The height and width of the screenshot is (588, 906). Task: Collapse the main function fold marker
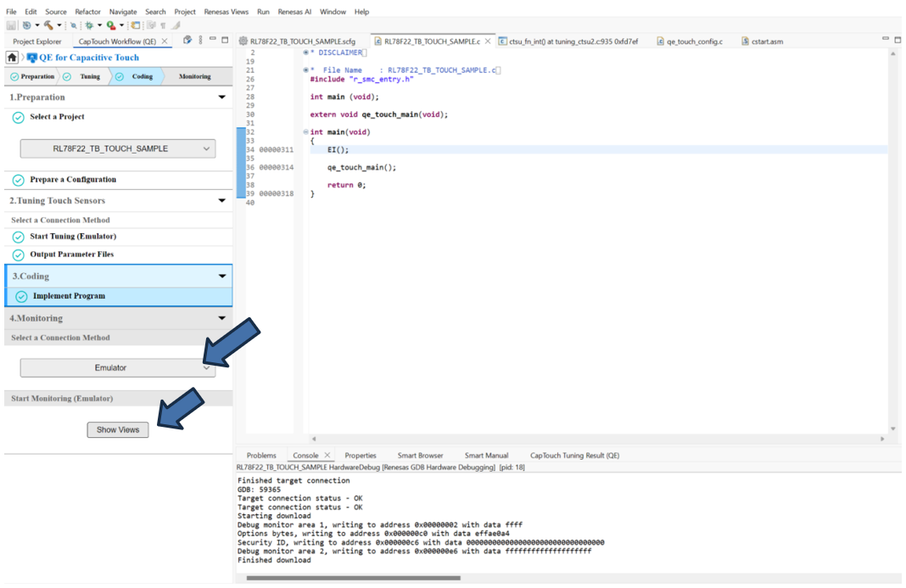tap(305, 132)
